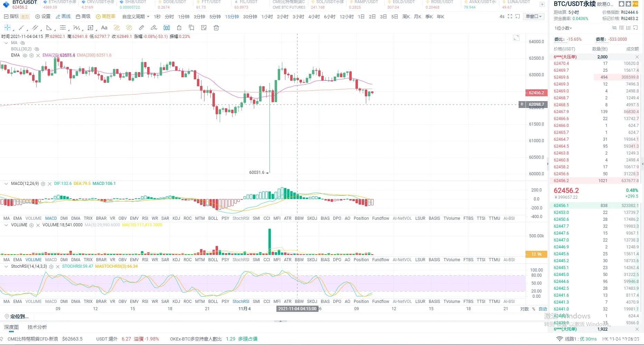The image size is (644, 345).
Task: Open the 单窗口 window layout dropdown
Action: [534, 17]
